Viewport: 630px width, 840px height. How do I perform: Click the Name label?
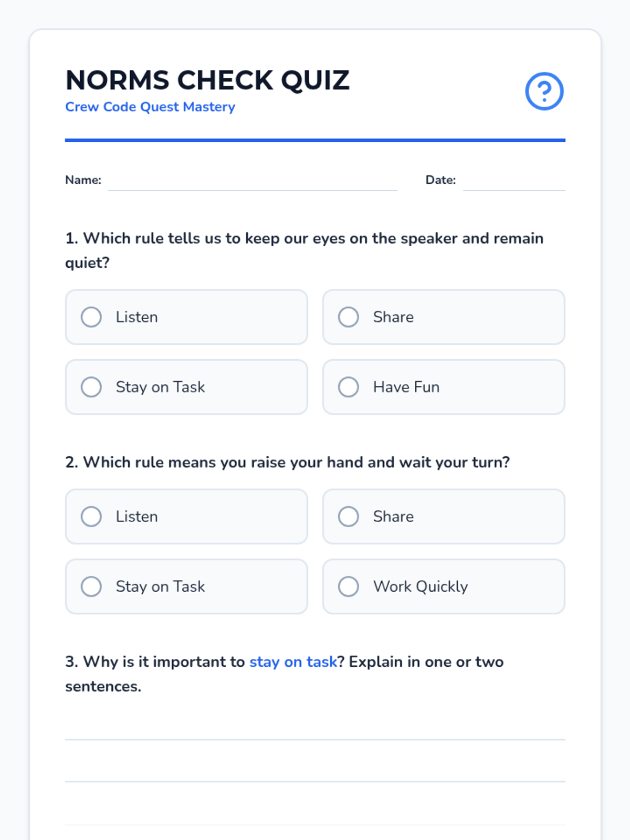point(83,180)
